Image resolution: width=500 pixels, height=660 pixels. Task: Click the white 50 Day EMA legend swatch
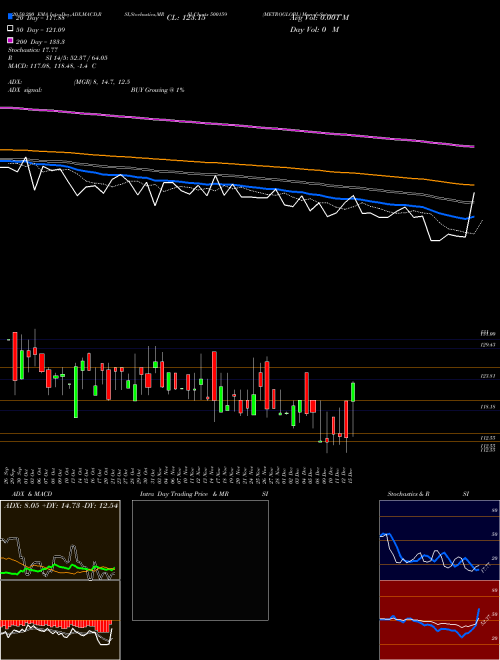10,29
